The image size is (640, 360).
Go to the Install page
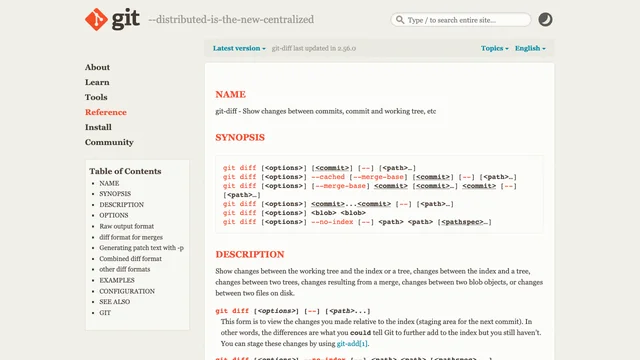[98, 127]
